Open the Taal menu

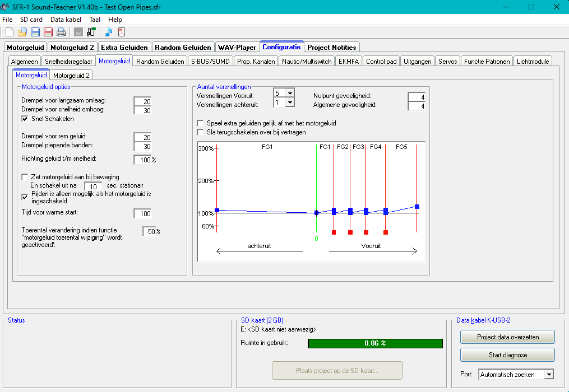click(95, 20)
